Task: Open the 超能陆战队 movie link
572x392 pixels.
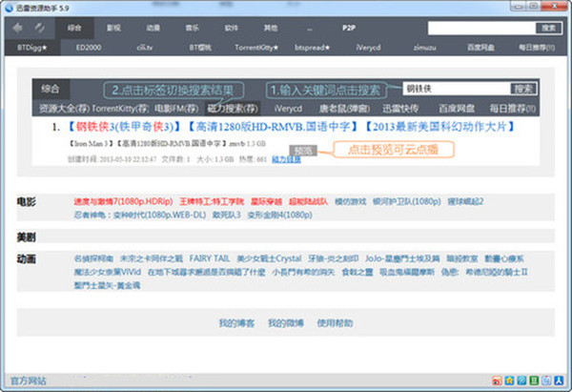Action: 308,201
